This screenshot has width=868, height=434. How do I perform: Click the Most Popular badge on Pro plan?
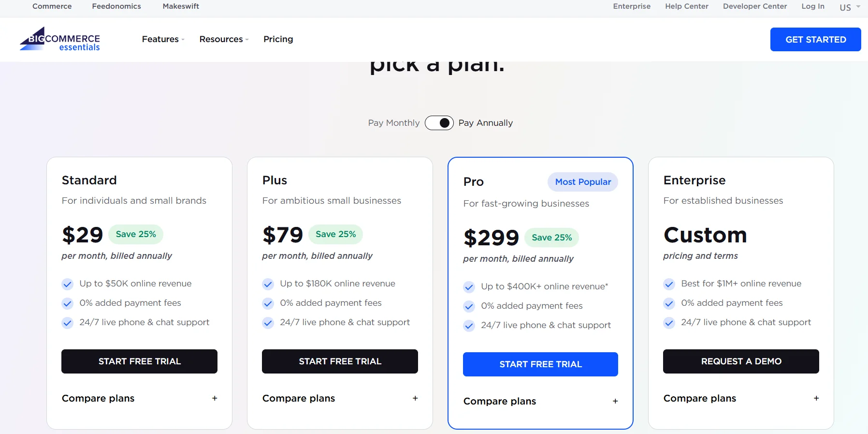[582, 182]
